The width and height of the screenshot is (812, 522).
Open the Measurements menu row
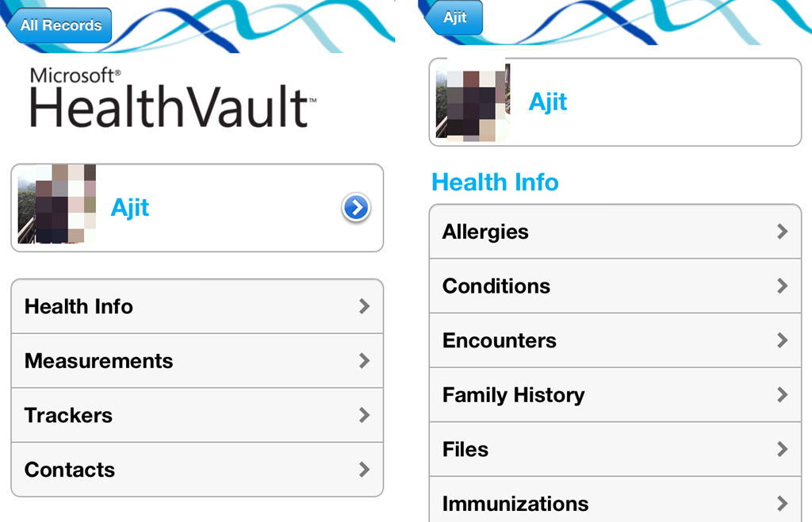[197, 361]
